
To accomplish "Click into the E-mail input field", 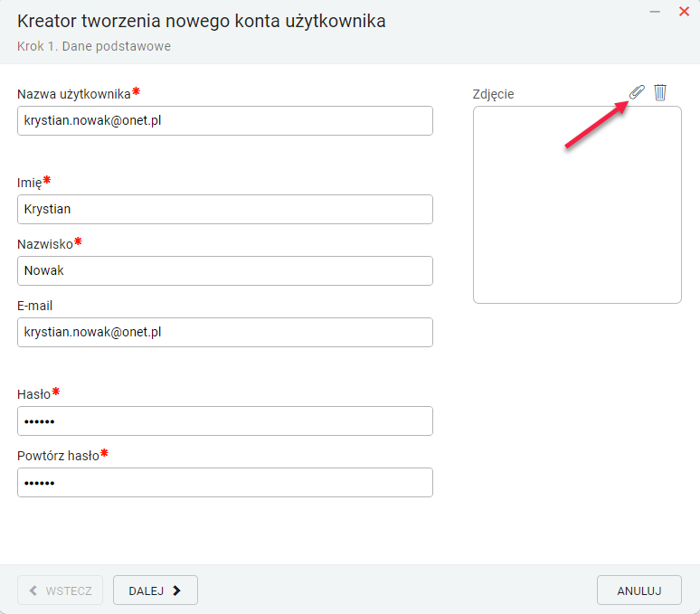I will 225,333.
